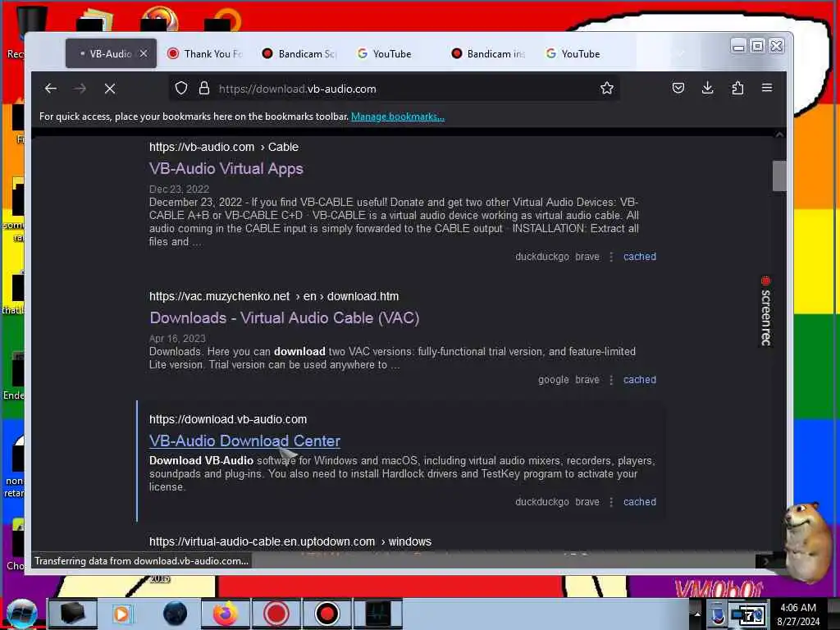Click the Manage bookmarks link
Image resolution: width=840 pixels, height=630 pixels.
[x=398, y=116]
